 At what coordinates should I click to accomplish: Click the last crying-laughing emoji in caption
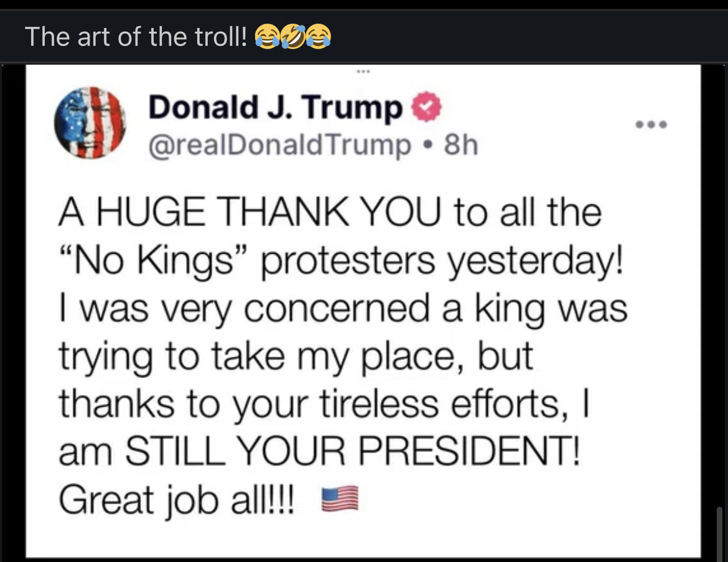pyautogui.click(x=318, y=37)
